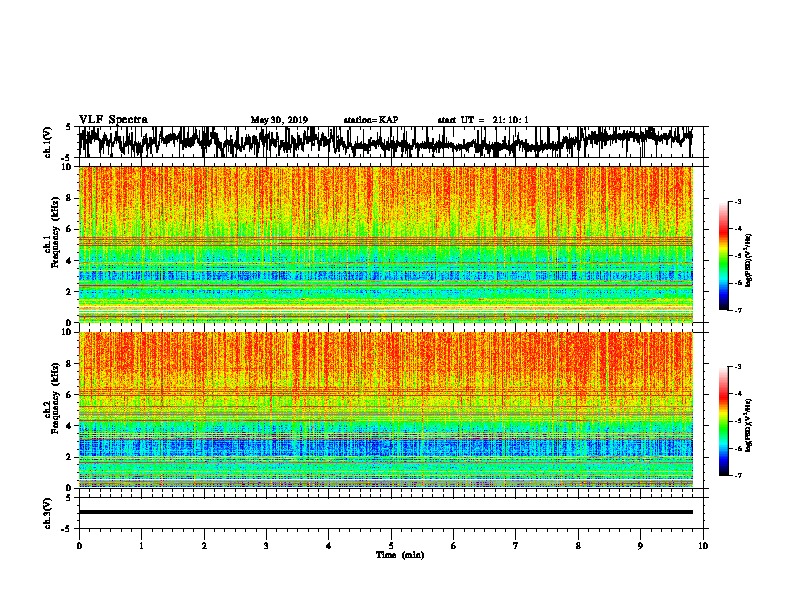Click the 8 kHz tick on ch.2 spectrogram

point(70,364)
